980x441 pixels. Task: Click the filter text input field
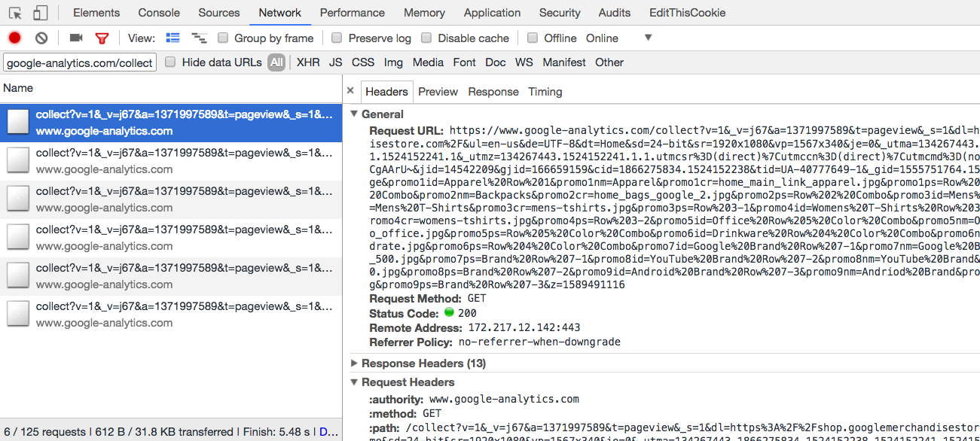tap(80, 62)
